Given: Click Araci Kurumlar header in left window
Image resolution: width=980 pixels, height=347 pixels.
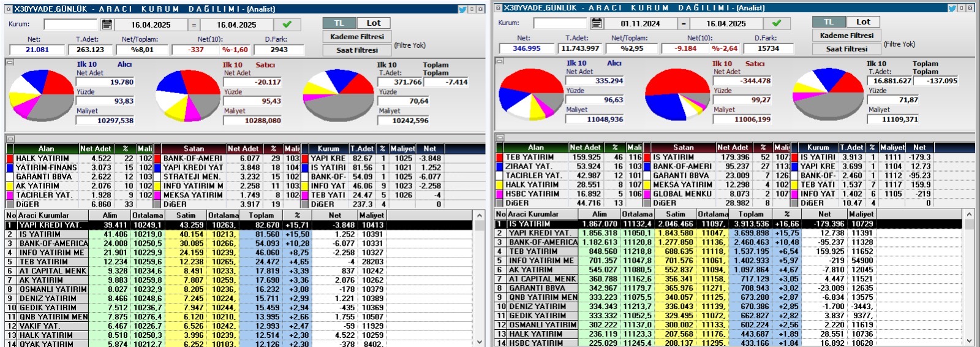Looking at the screenshot, I should [x=53, y=216].
